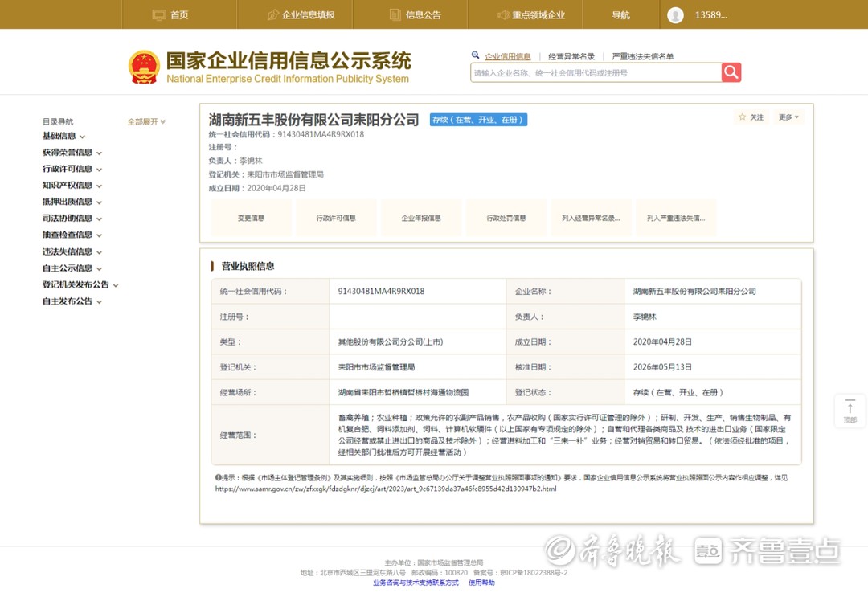Select the 严重违法失信名单 search tab
Viewport: 868px width, 597px height.
(643, 56)
